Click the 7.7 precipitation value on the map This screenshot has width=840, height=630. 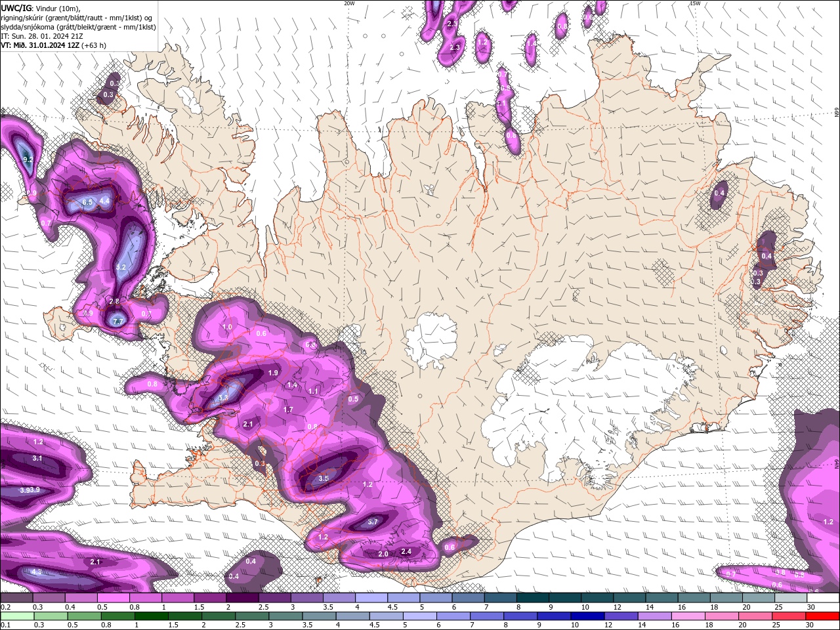click(x=118, y=322)
